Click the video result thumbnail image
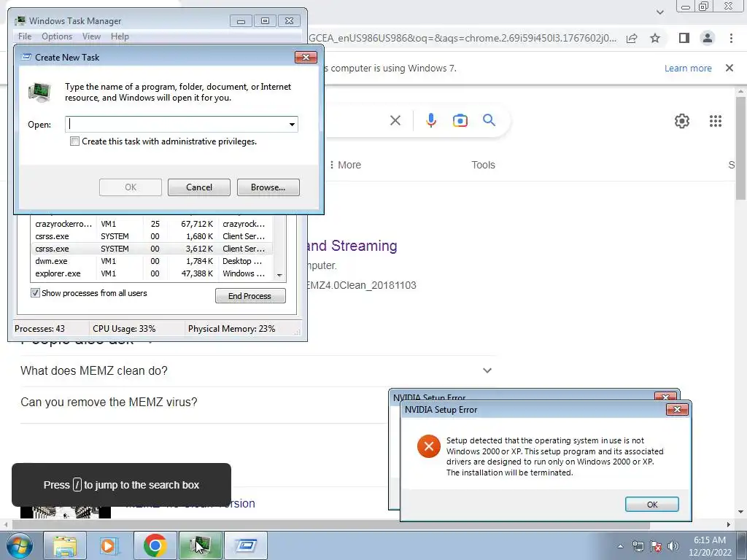The image size is (747, 560). [66, 512]
